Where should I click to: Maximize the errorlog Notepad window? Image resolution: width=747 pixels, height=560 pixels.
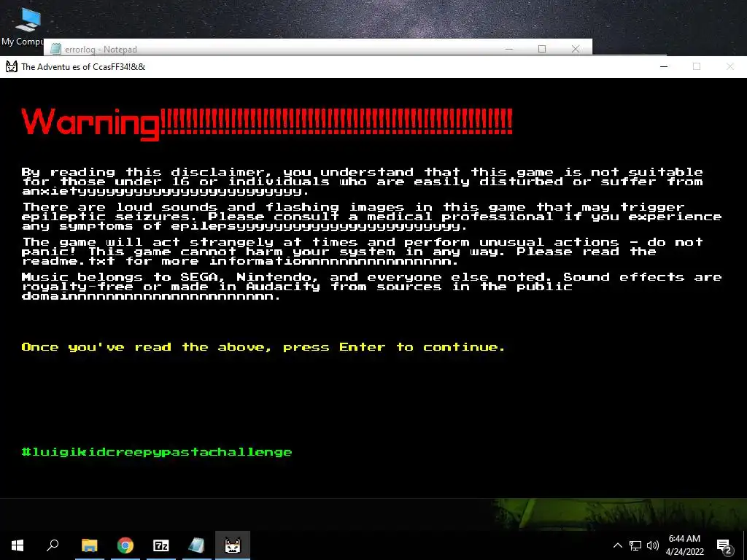click(542, 49)
